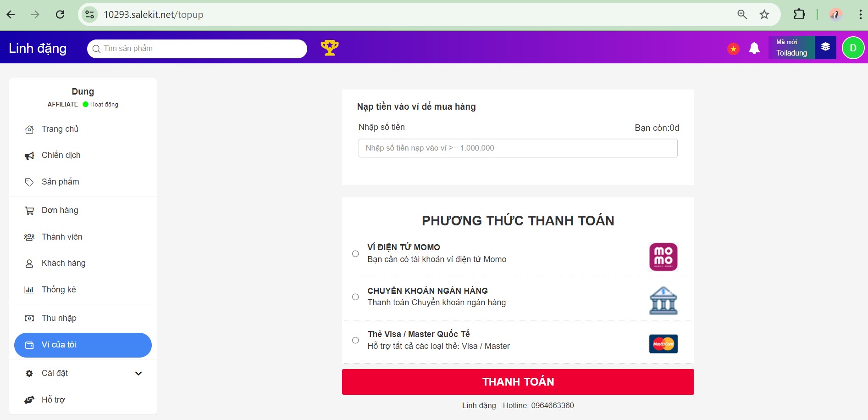Click the MasterCard logo
The height and width of the screenshot is (420, 868).
663,344
